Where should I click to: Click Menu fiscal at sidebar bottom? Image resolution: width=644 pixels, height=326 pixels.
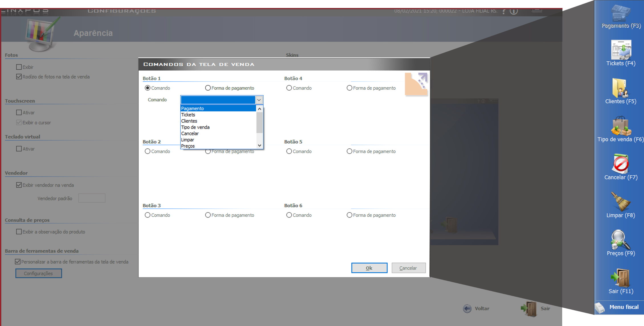623,307
